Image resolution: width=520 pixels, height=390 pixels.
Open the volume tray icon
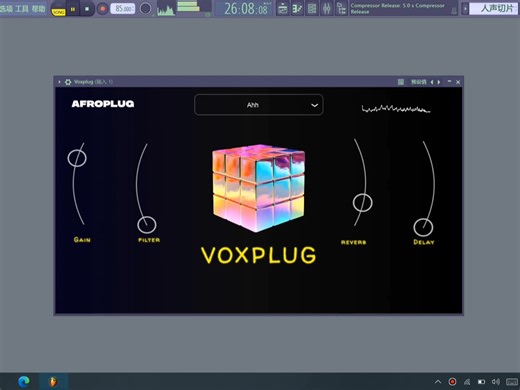(x=496, y=382)
